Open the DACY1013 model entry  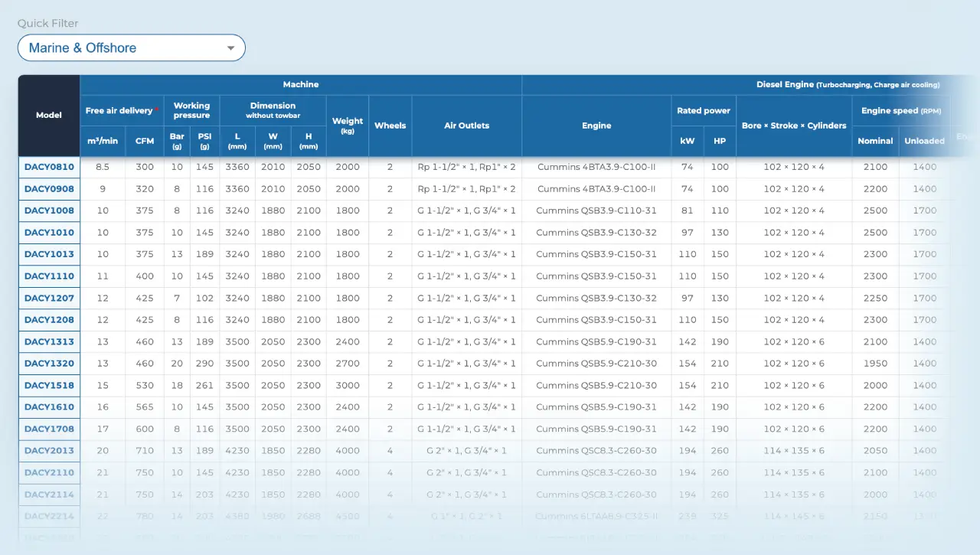point(49,254)
